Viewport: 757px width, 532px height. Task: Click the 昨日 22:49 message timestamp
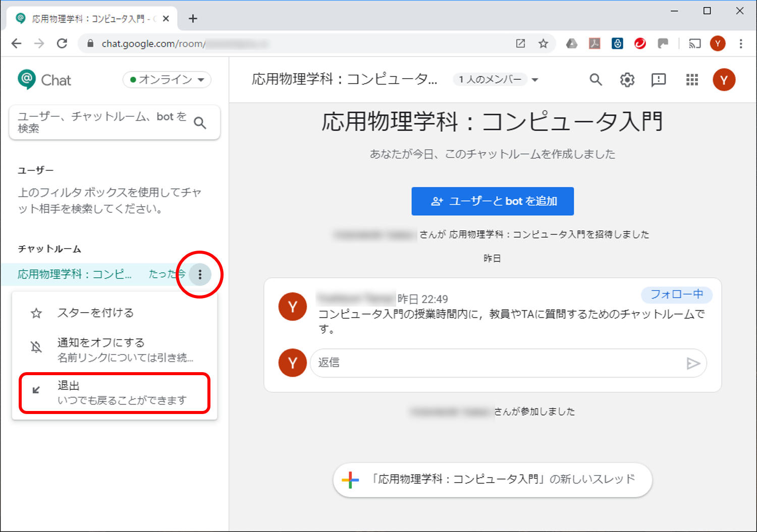coord(423,299)
